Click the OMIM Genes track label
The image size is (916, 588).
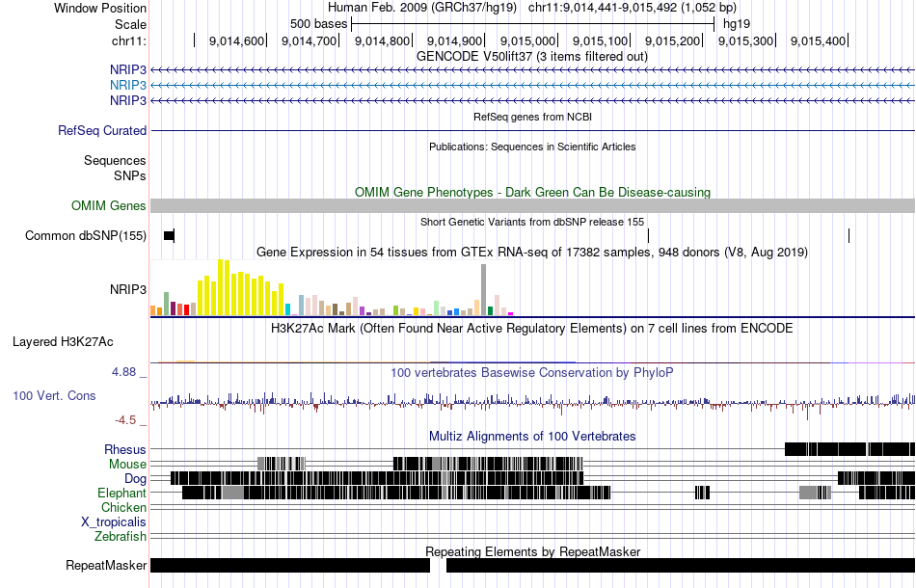pos(109,205)
